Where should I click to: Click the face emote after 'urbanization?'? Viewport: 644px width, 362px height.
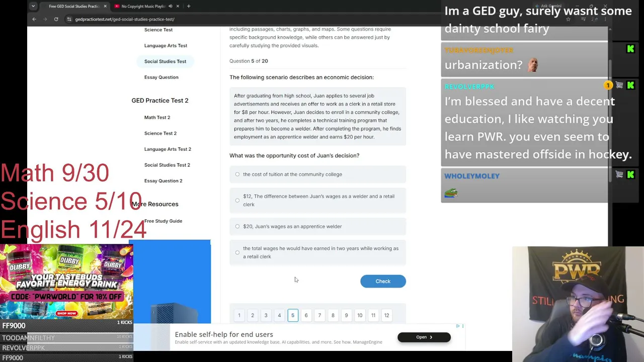tap(533, 65)
